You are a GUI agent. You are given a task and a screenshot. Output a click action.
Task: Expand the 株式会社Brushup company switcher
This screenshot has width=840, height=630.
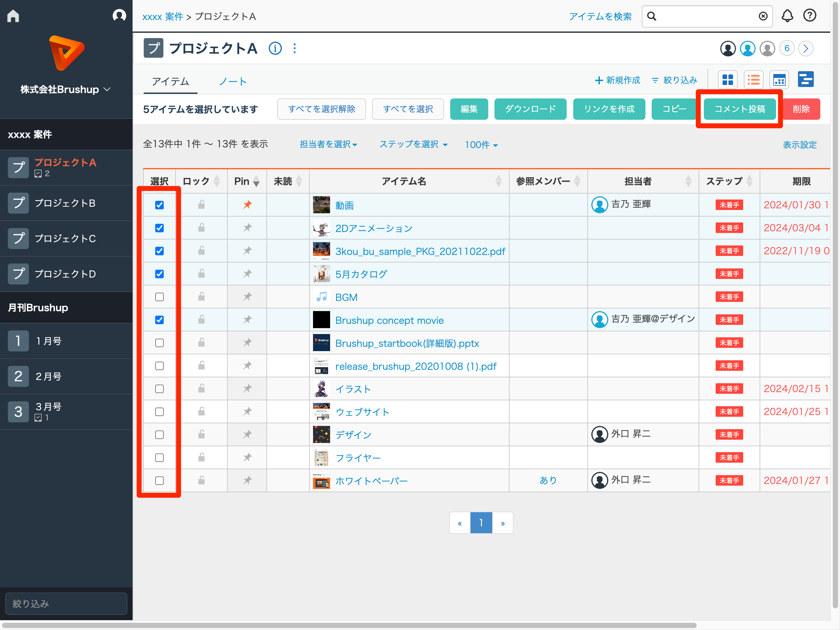tap(66, 89)
